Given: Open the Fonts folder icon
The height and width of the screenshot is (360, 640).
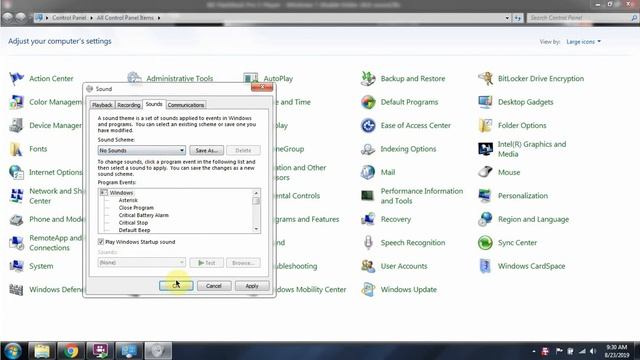Looking at the screenshot, I should coord(17,149).
